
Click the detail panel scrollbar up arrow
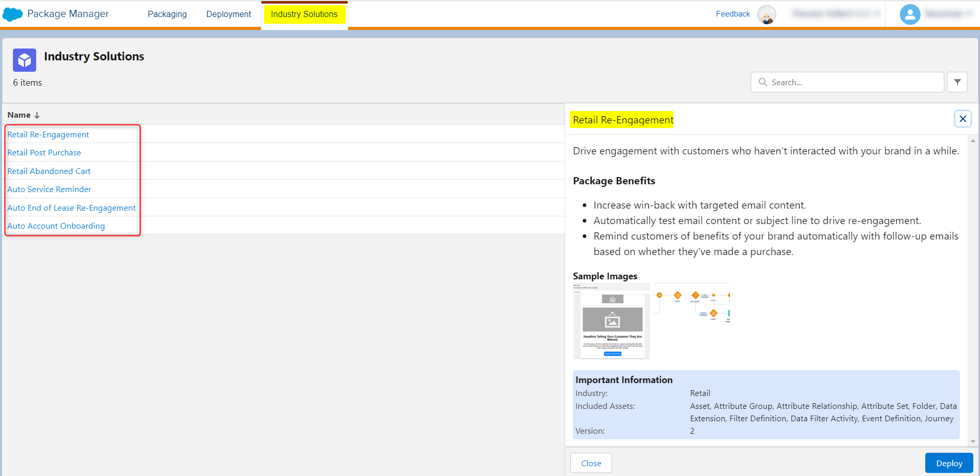click(973, 140)
